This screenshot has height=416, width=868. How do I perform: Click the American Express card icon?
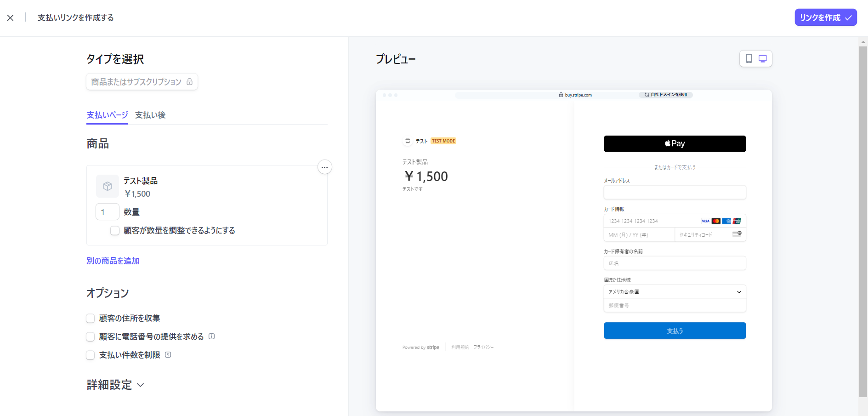[x=726, y=221]
